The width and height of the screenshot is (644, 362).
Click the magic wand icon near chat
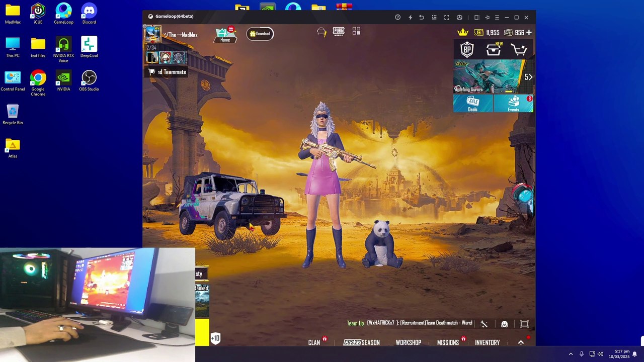pyautogui.click(x=484, y=324)
